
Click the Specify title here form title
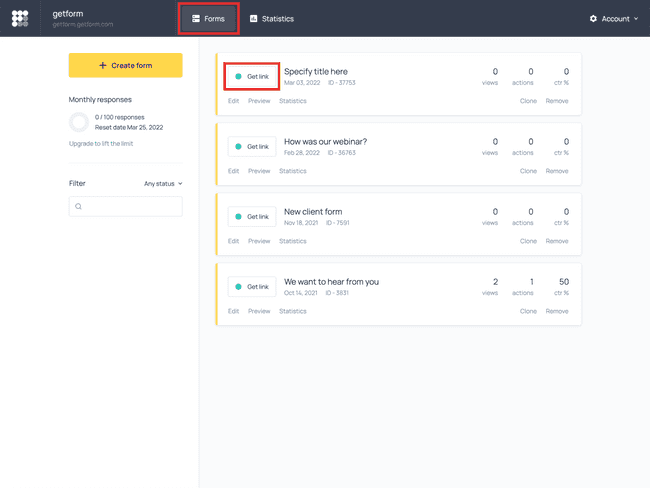pos(316,72)
